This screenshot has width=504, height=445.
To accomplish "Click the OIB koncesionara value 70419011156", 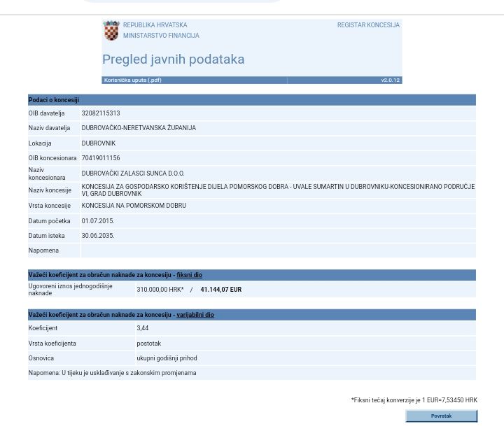I will (100, 158).
